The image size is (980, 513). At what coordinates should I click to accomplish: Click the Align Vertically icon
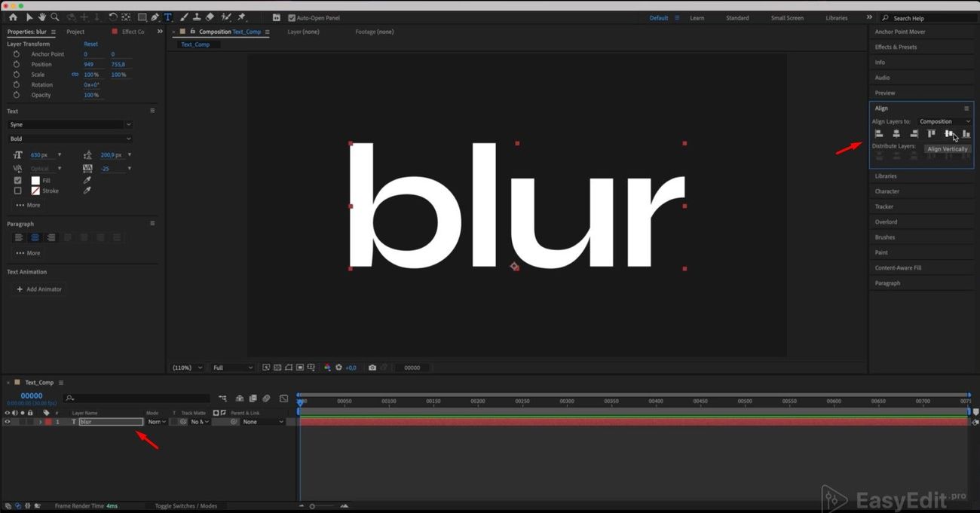948,134
